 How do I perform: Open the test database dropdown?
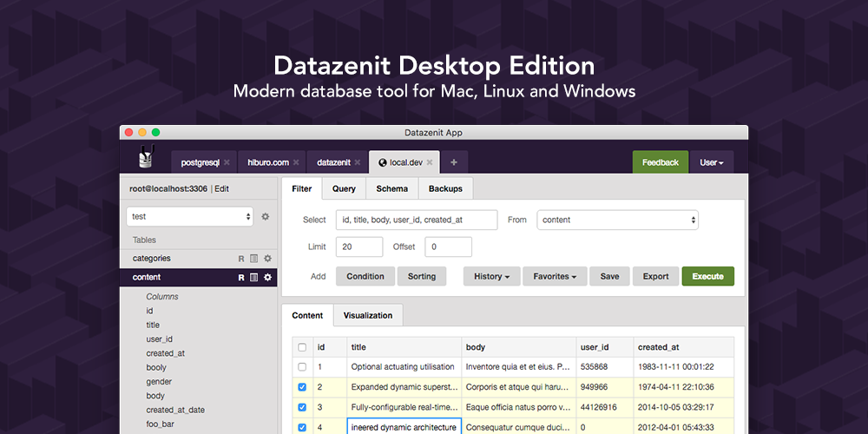click(190, 216)
